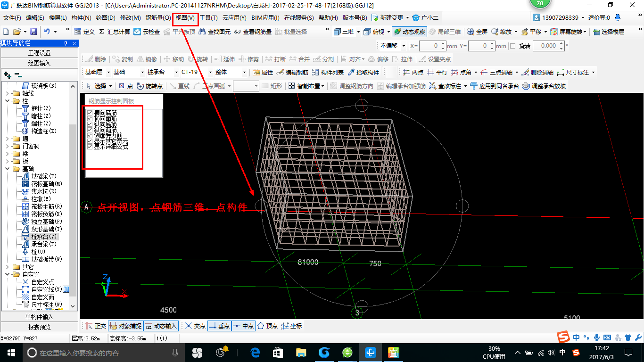Click the 报表预览 button
644x362 pixels.
39,327
